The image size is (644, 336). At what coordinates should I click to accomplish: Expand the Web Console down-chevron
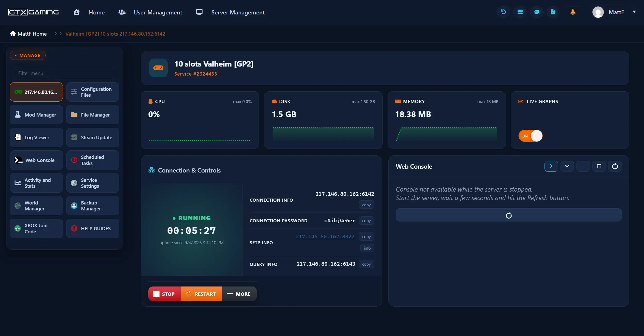[x=567, y=166]
